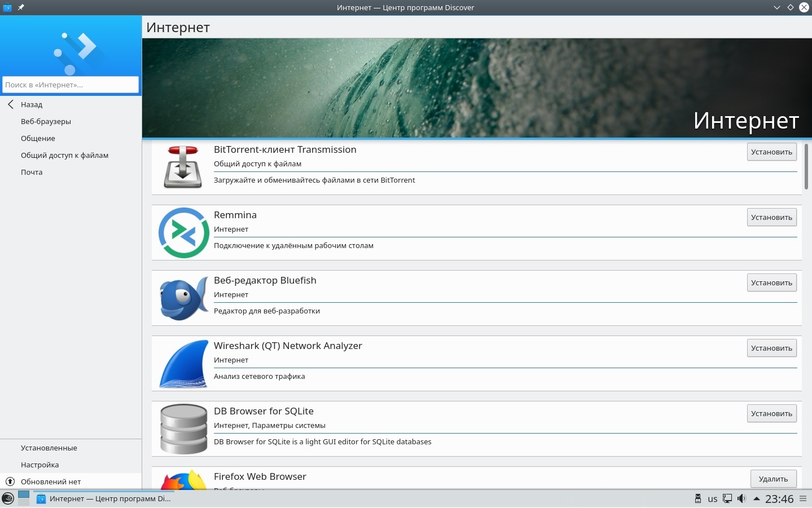
Task: Click the updates icon beside Обновлений нет
Action: pos(10,482)
